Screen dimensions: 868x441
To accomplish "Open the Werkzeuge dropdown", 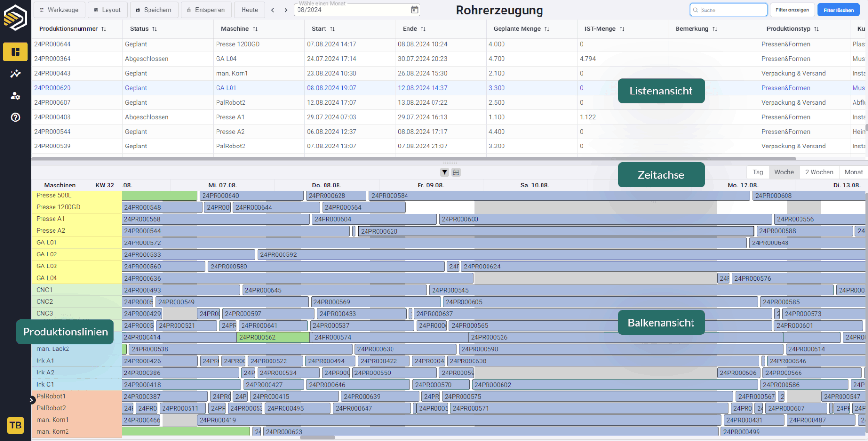I will click(x=59, y=9).
